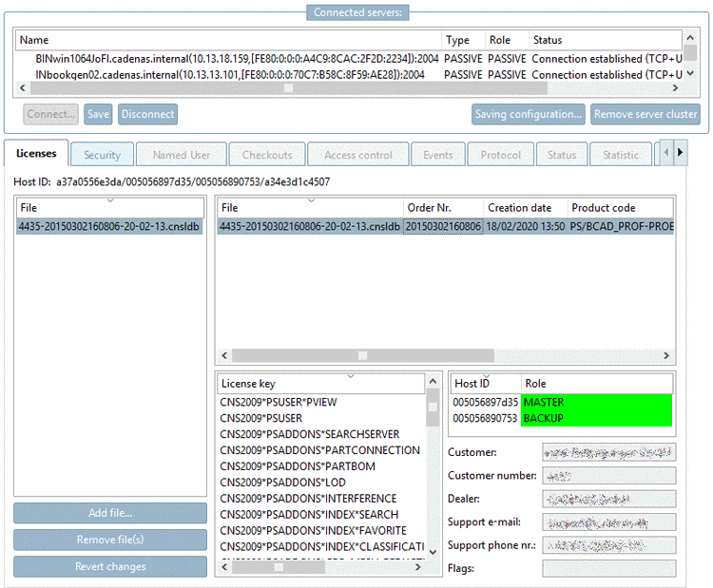Disconnect from the selected server

pos(147,114)
